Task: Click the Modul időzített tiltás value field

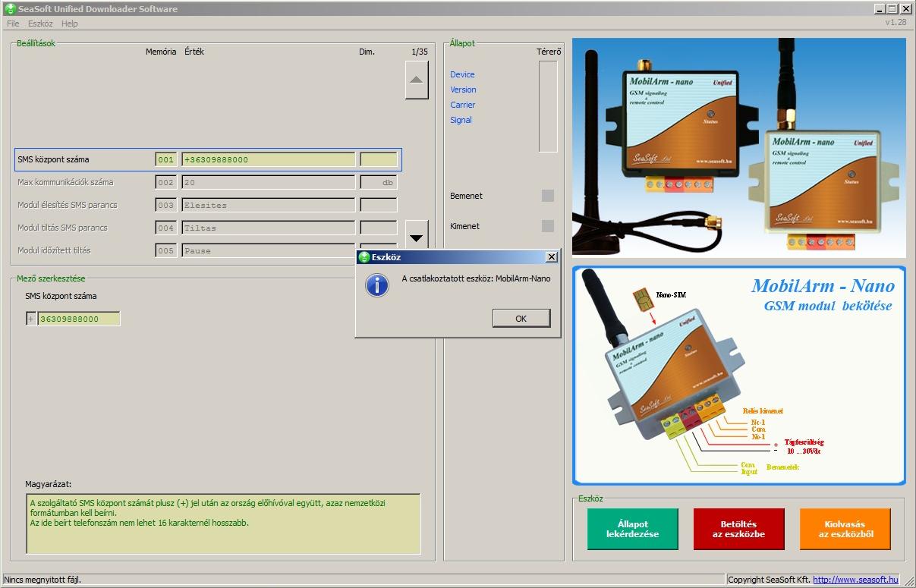Action: click(x=269, y=251)
